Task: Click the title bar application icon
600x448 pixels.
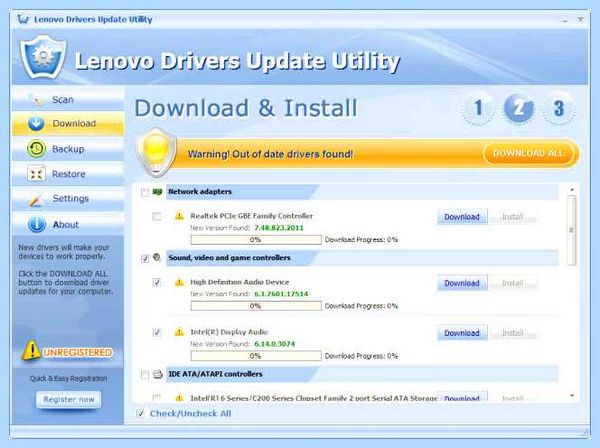Action: tap(23, 19)
